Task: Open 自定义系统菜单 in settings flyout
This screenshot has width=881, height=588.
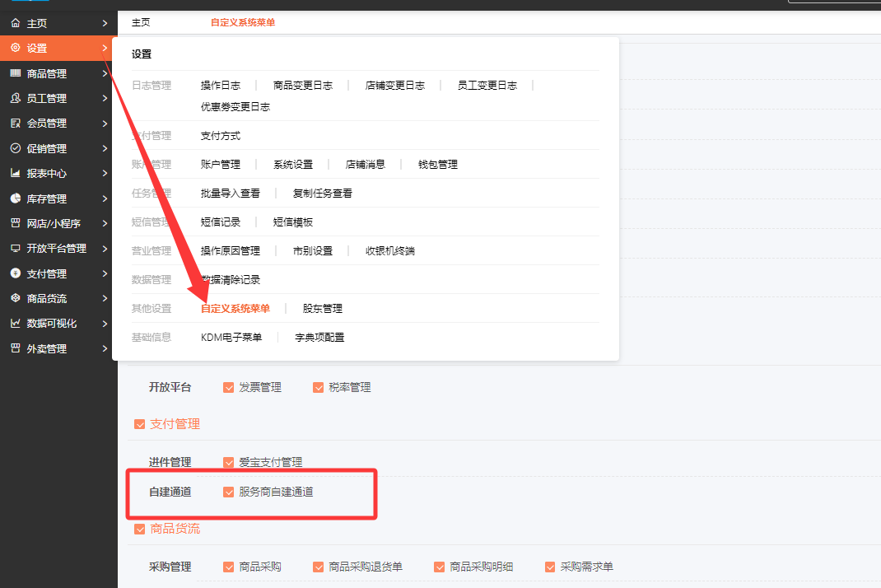Action: click(x=235, y=309)
